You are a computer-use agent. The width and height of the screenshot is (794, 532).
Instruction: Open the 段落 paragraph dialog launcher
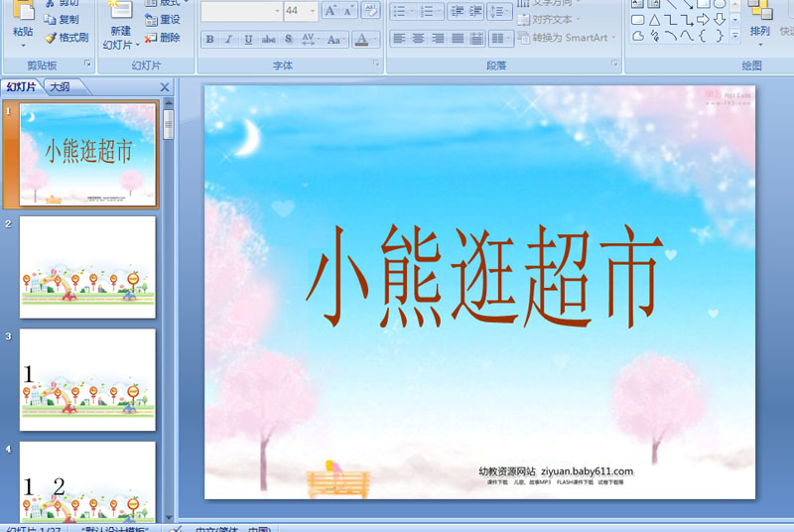614,64
